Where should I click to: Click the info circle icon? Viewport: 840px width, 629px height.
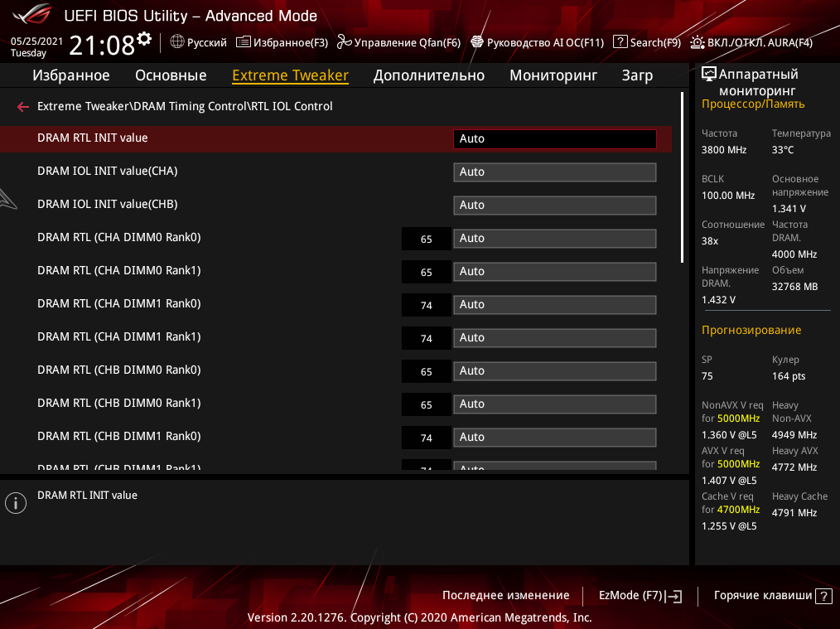click(16, 503)
